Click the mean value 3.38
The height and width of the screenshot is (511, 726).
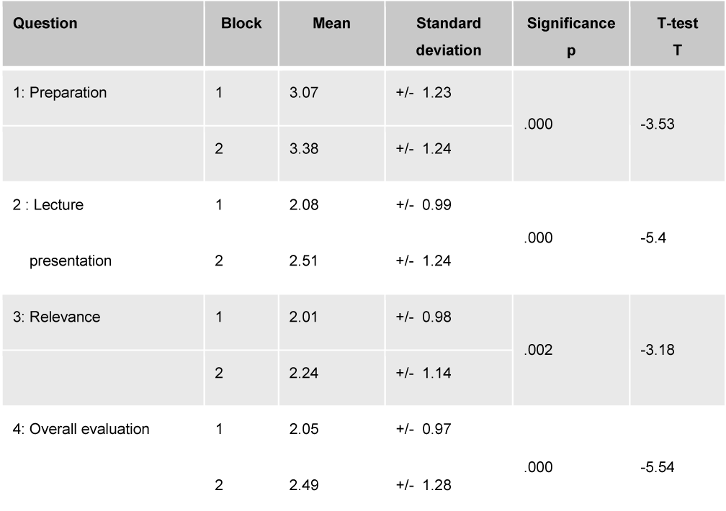point(302,149)
